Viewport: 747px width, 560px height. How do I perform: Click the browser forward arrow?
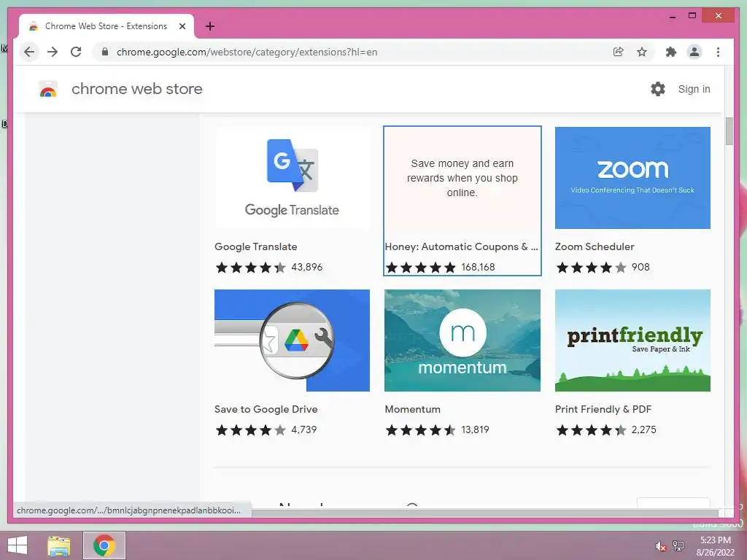pyautogui.click(x=53, y=52)
